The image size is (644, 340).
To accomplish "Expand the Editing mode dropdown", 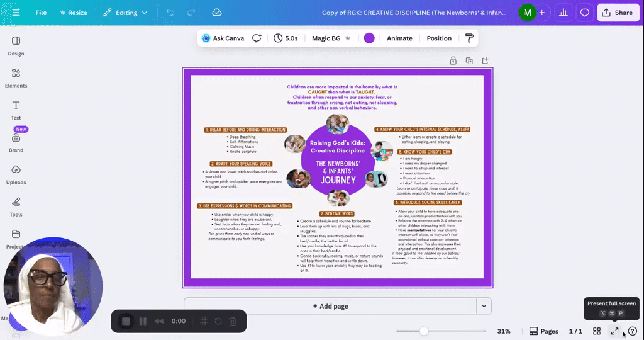I will tap(125, 13).
